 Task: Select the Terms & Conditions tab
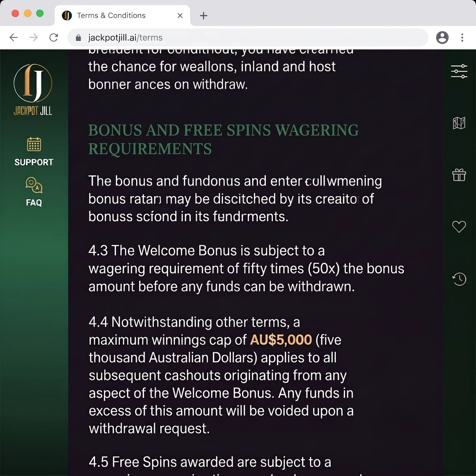[x=123, y=15]
